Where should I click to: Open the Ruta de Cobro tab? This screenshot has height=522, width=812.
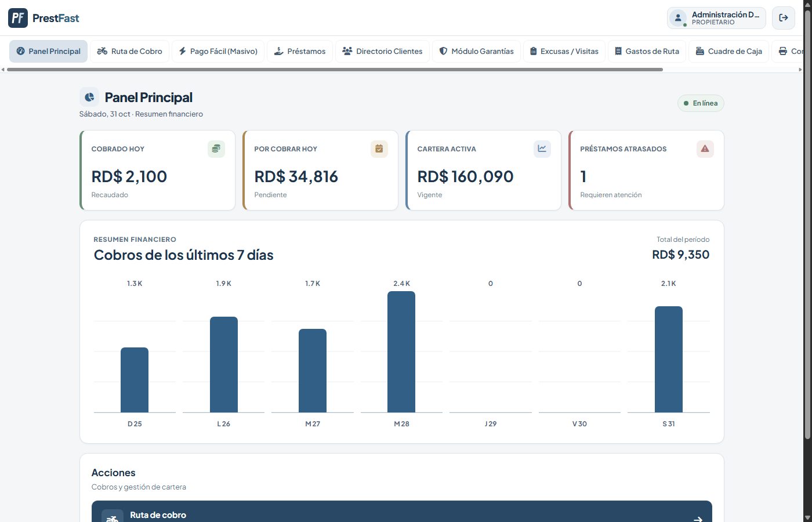(130, 51)
